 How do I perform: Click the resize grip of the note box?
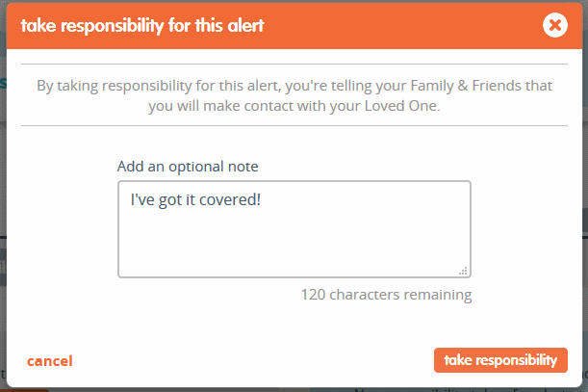click(x=464, y=271)
